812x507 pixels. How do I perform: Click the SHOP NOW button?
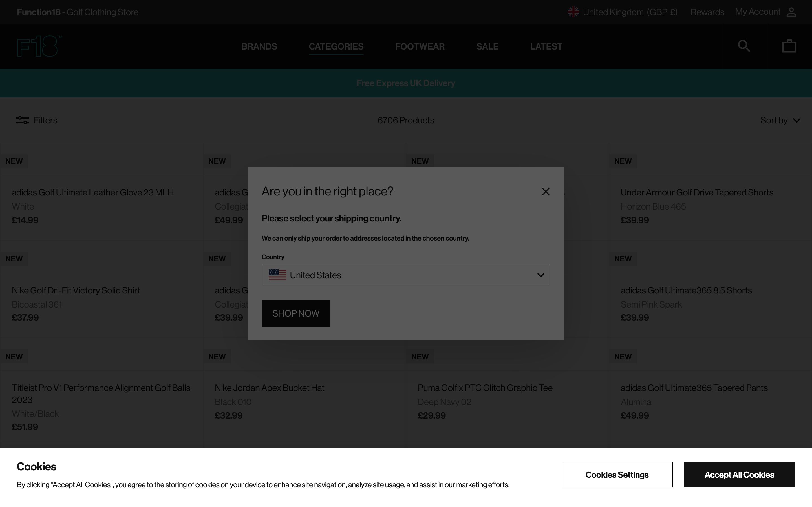click(295, 313)
